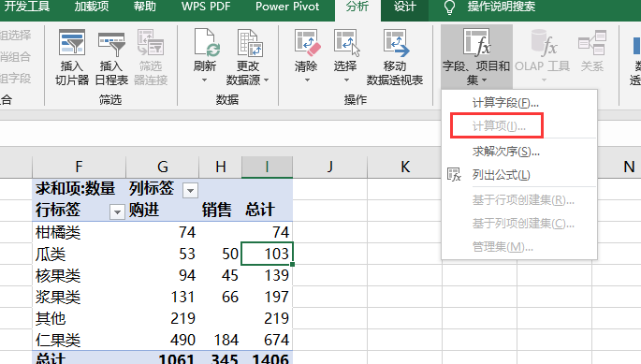
Task: Insert a slicer with 插入切片器 icon
Action: [72, 42]
